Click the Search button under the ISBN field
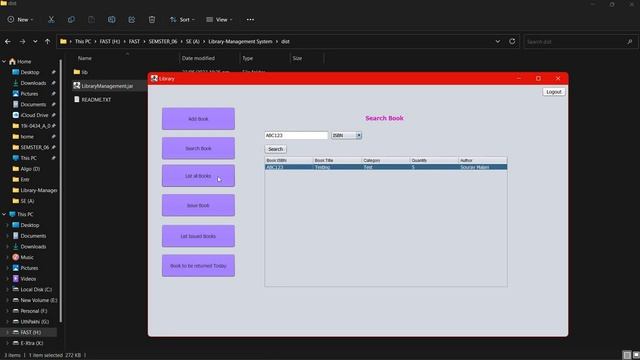The height and width of the screenshot is (360, 640). pyautogui.click(x=276, y=149)
